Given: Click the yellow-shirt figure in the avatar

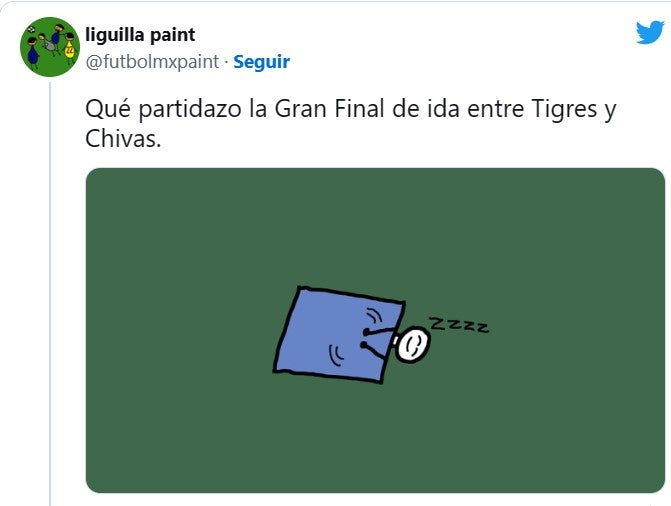Looking at the screenshot, I should coord(69,48).
